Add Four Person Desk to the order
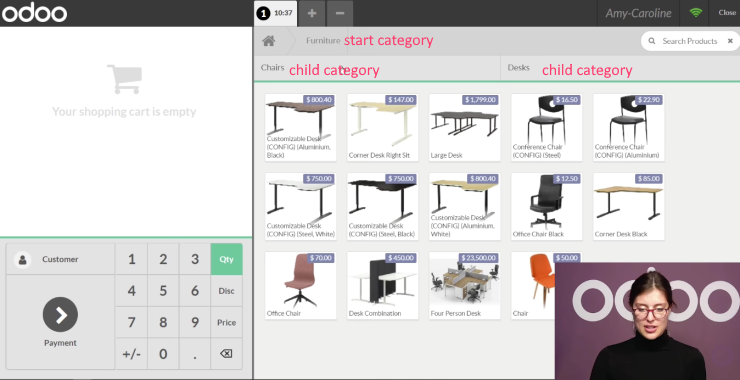This screenshot has height=380, width=740. pos(464,285)
